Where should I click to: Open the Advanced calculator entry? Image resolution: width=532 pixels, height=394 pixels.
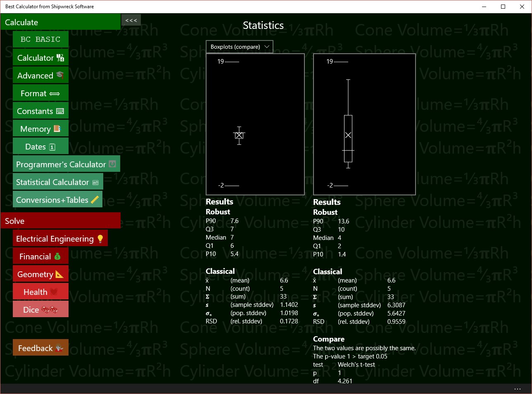pyautogui.click(x=40, y=76)
